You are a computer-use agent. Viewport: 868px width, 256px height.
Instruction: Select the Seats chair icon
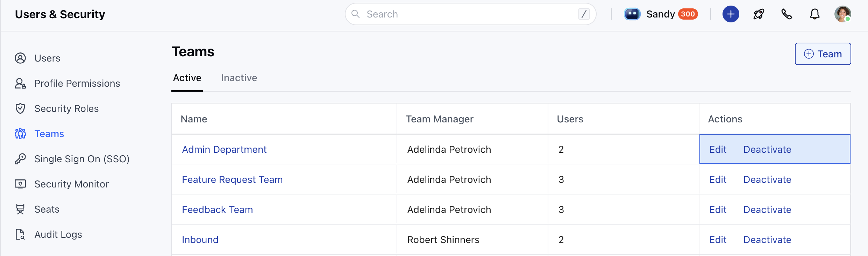20,209
